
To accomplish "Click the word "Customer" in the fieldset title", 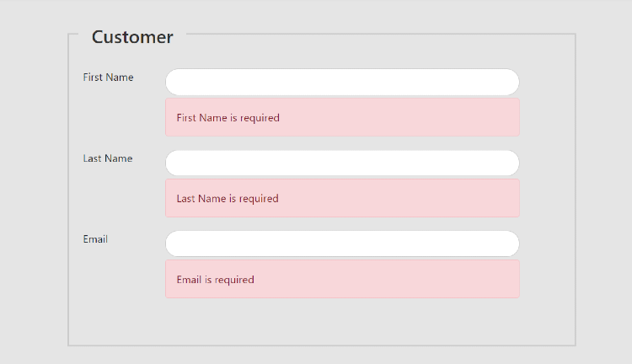I will tap(132, 37).
